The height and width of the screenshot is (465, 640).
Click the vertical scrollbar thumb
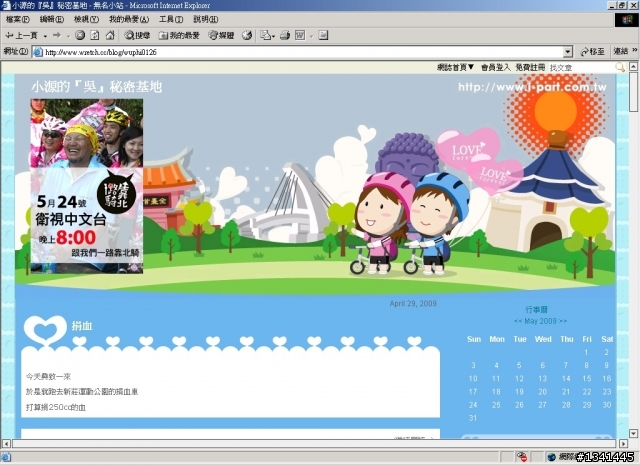coord(633,91)
